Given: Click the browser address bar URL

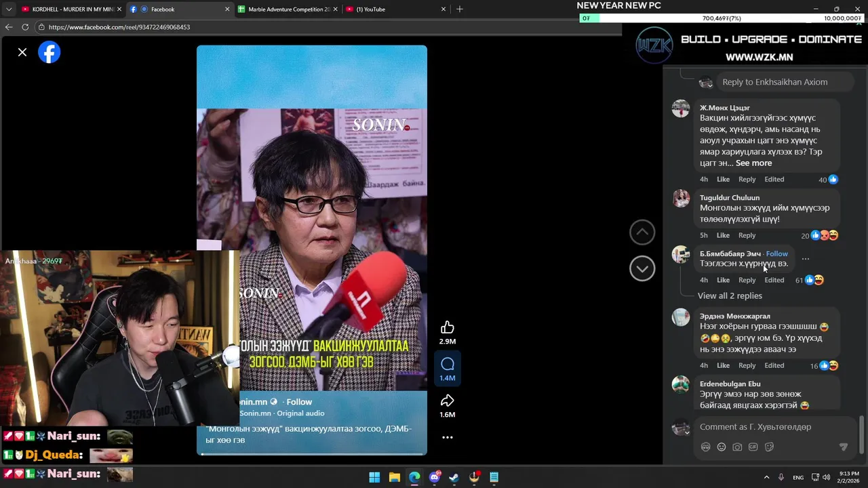Looking at the screenshot, I should click(119, 27).
